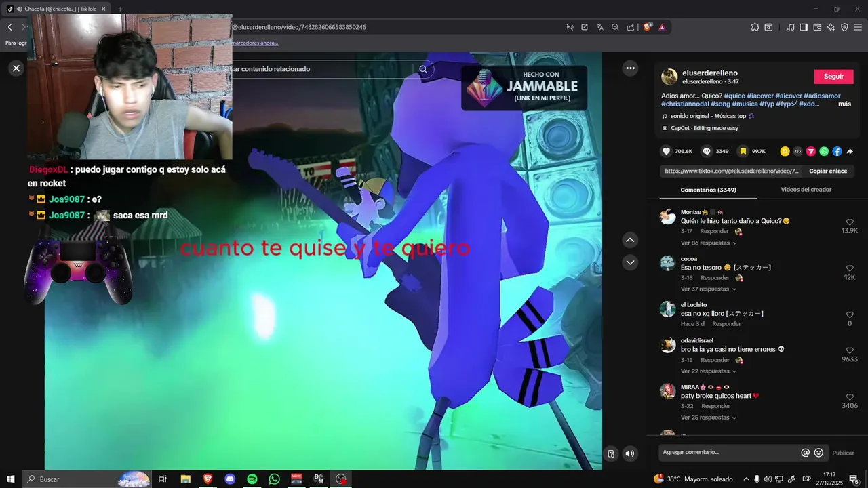This screenshot has width=868, height=488.
Task: Click the search magnifier in the video overlay
Action: tap(423, 69)
